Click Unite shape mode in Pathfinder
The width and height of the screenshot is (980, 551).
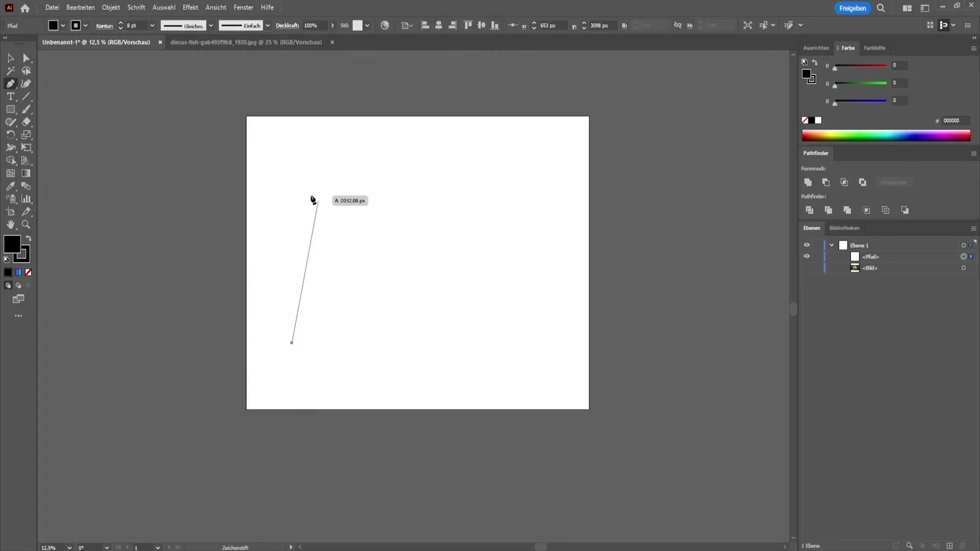pyautogui.click(x=808, y=182)
